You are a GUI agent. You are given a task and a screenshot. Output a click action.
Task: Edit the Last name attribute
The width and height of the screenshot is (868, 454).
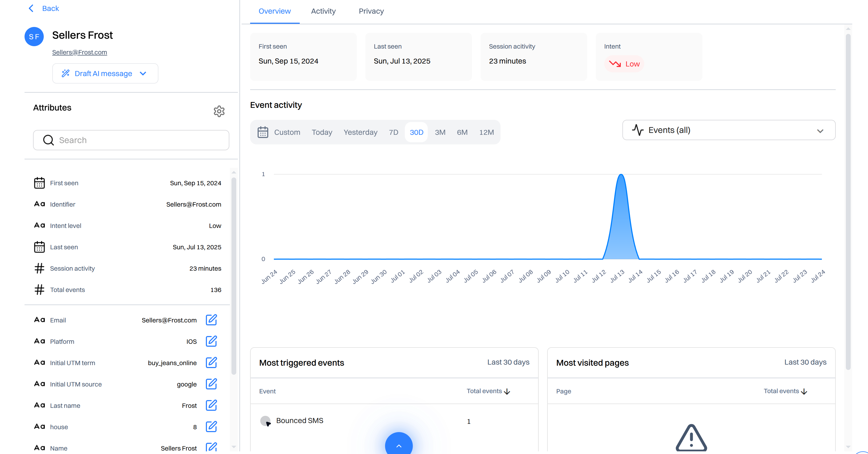point(211,405)
